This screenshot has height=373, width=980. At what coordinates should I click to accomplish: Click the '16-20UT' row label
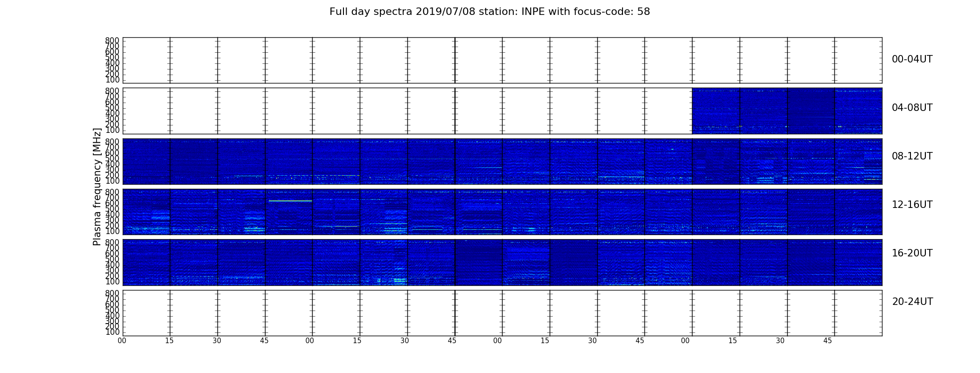point(912,253)
